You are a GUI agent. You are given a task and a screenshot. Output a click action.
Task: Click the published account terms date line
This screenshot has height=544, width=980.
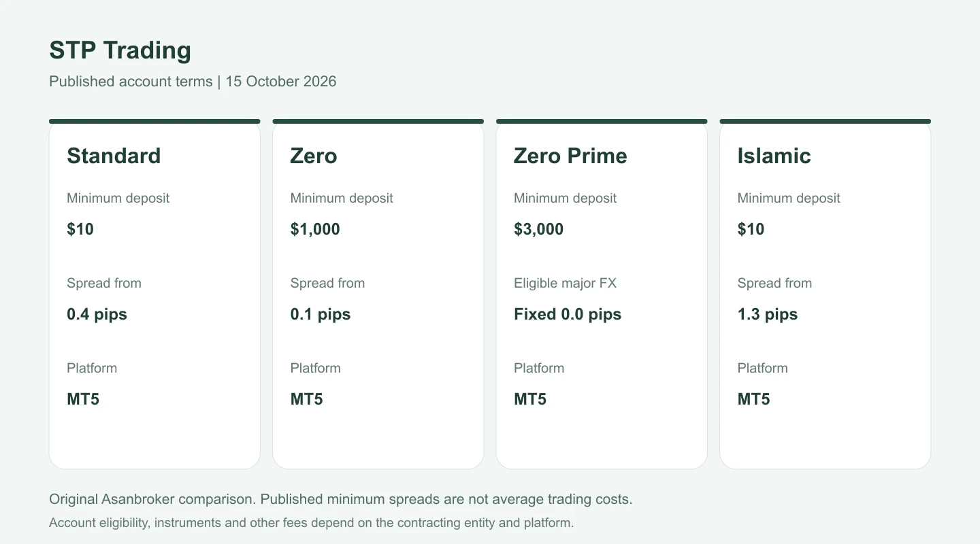(x=193, y=82)
